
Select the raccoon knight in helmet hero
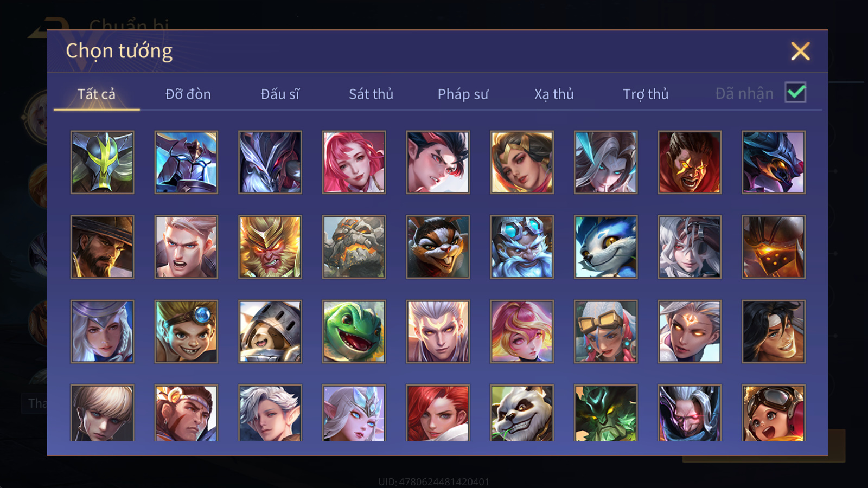pyautogui.click(x=270, y=331)
